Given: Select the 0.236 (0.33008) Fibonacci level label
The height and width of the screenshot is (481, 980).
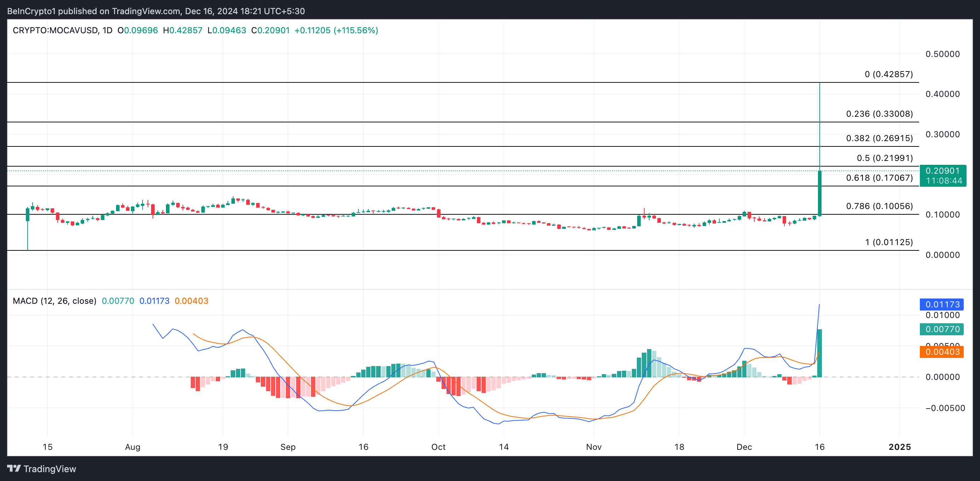Looking at the screenshot, I should pos(879,114).
